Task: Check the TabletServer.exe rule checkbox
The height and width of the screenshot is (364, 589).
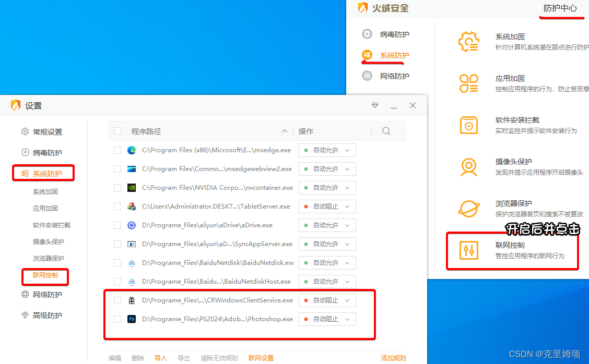Action: coord(117,207)
